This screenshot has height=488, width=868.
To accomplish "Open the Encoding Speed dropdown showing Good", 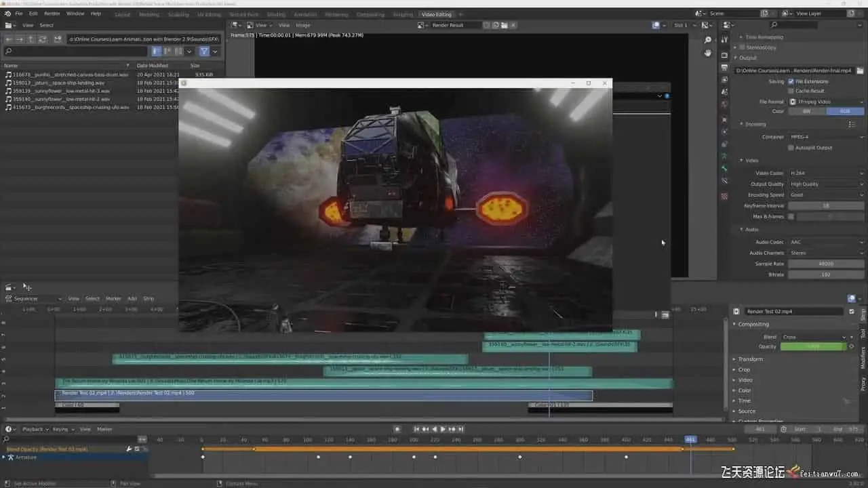I will click(826, 195).
